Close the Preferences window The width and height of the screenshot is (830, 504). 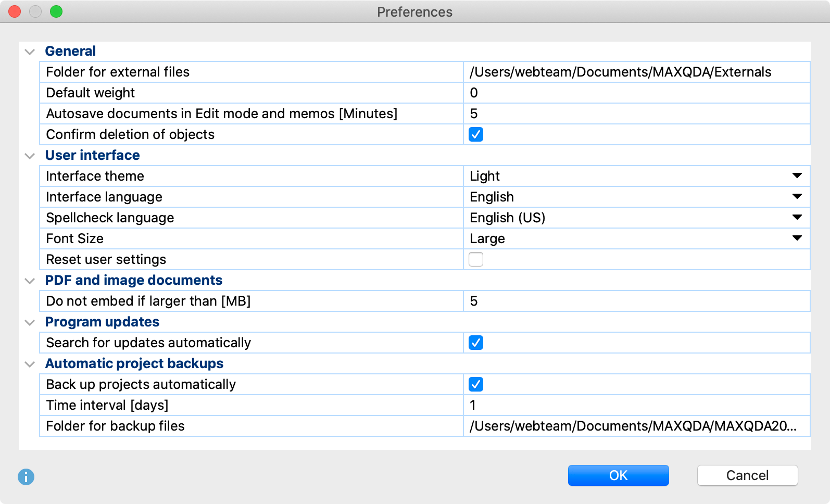(x=15, y=11)
